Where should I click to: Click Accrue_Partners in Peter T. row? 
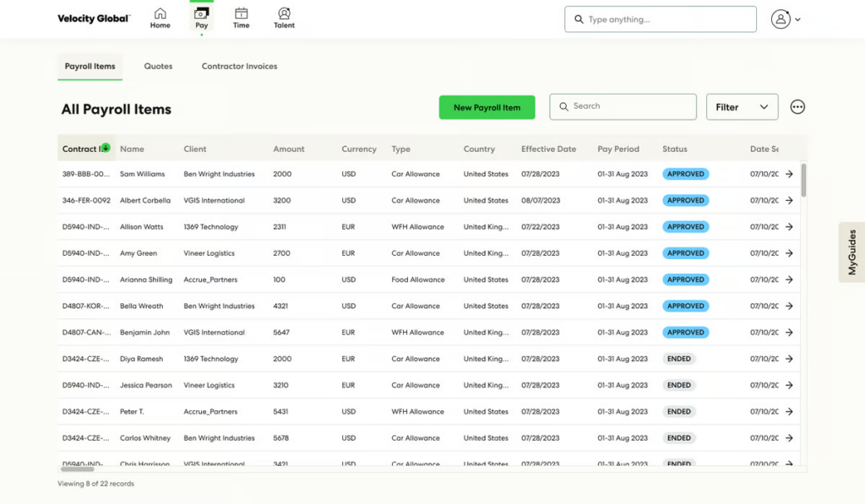pyautogui.click(x=210, y=411)
